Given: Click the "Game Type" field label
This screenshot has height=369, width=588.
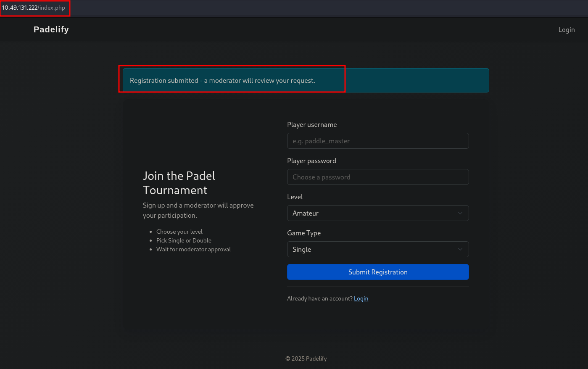Looking at the screenshot, I should pos(303,233).
